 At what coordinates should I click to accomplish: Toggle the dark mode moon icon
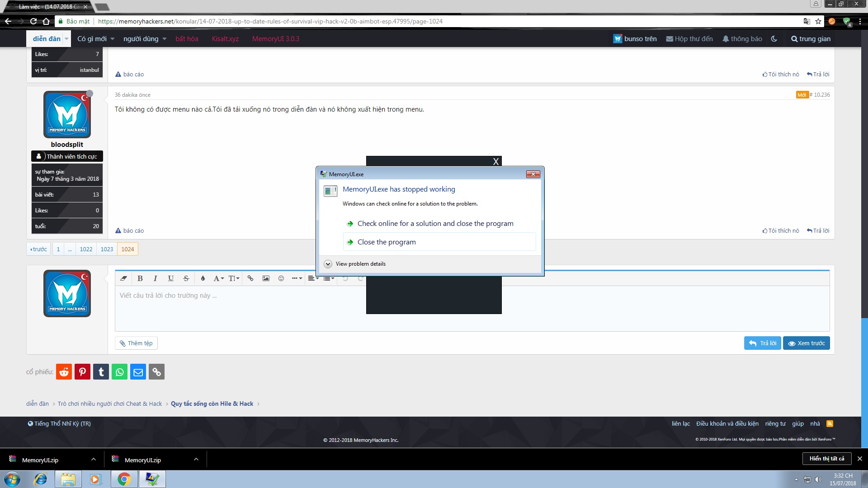tap(774, 39)
